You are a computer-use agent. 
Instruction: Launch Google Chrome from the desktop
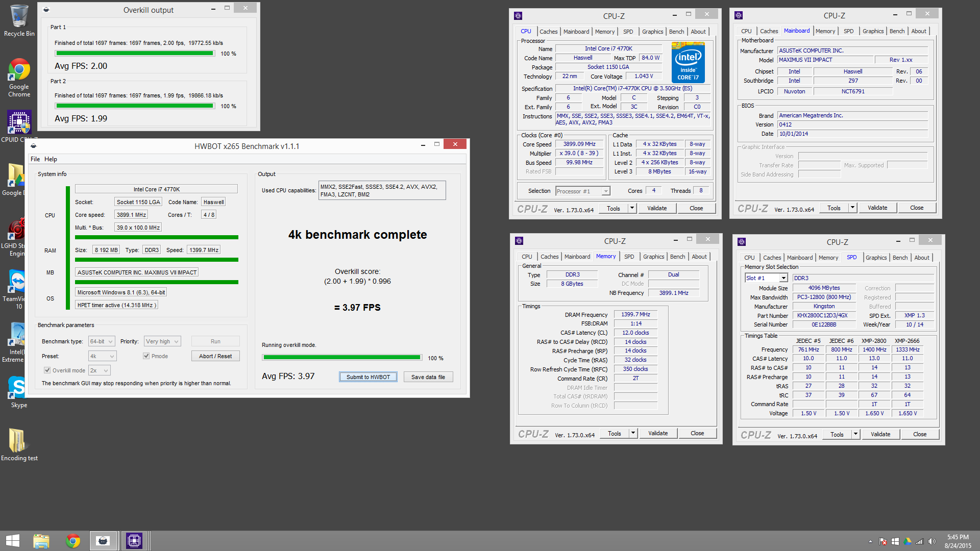point(19,77)
